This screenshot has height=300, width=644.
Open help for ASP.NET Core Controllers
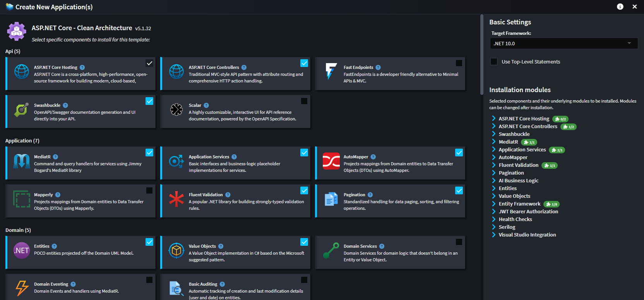pyautogui.click(x=244, y=67)
